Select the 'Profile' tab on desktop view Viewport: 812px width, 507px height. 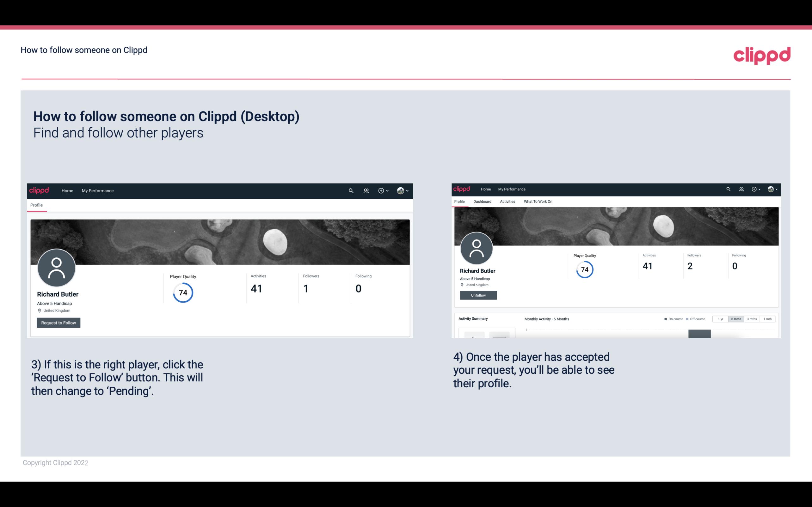tap(37, 205)
